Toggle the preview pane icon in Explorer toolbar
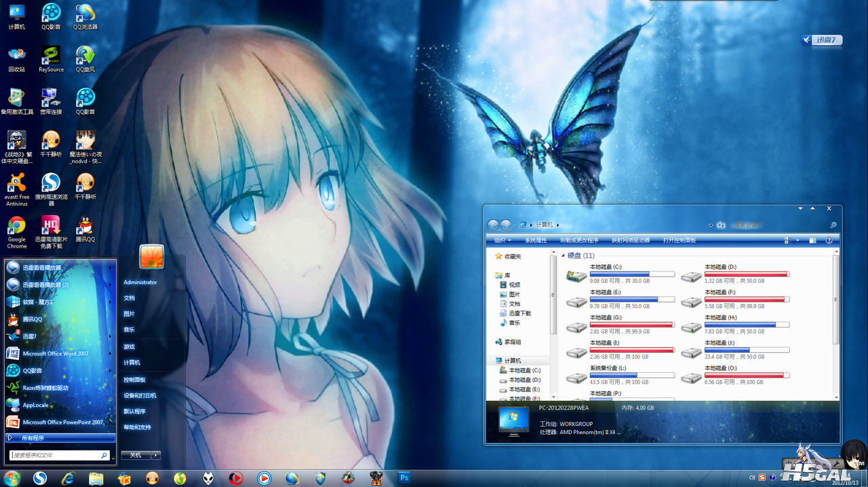868x487 pixels. (812, 240)
